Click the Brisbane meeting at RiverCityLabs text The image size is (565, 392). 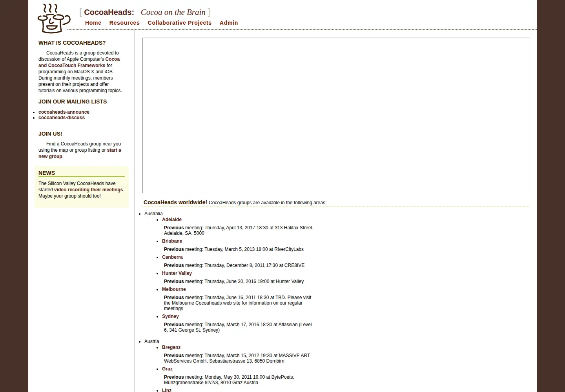tap(234, 249)
